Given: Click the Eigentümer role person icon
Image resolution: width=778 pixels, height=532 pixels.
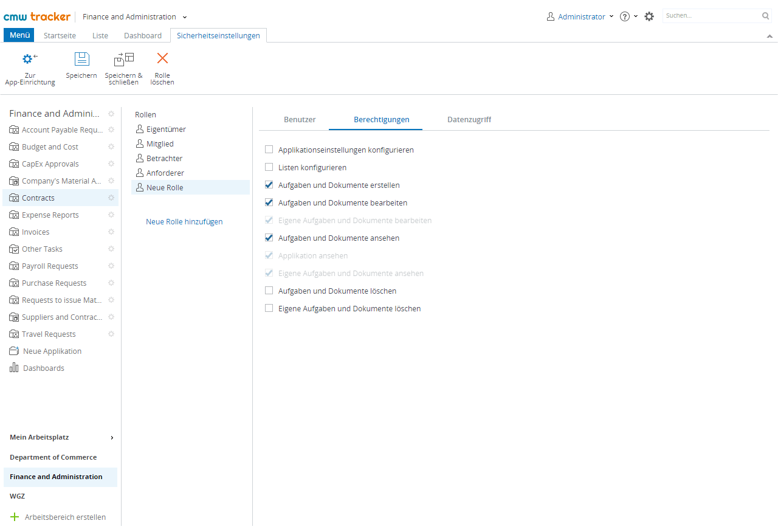Looking at the screenshot, I should 140,129.
